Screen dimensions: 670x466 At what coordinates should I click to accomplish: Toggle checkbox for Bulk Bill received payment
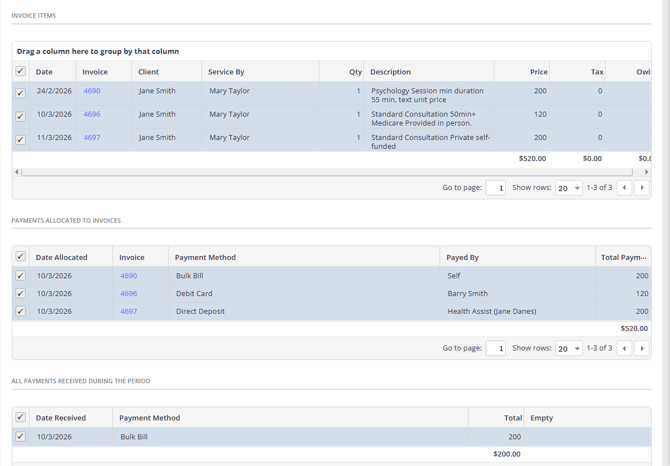[x=20, y=437]
